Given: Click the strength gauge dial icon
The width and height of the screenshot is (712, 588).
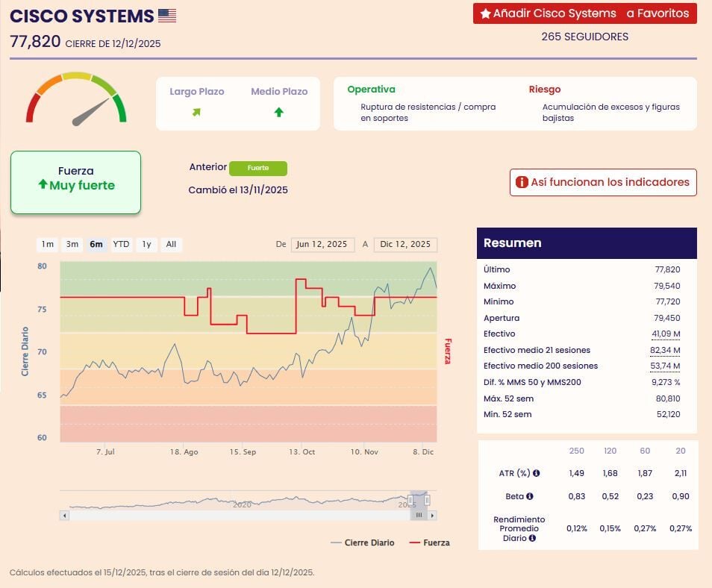Looking at the screenshot, I should pos(76,99).
